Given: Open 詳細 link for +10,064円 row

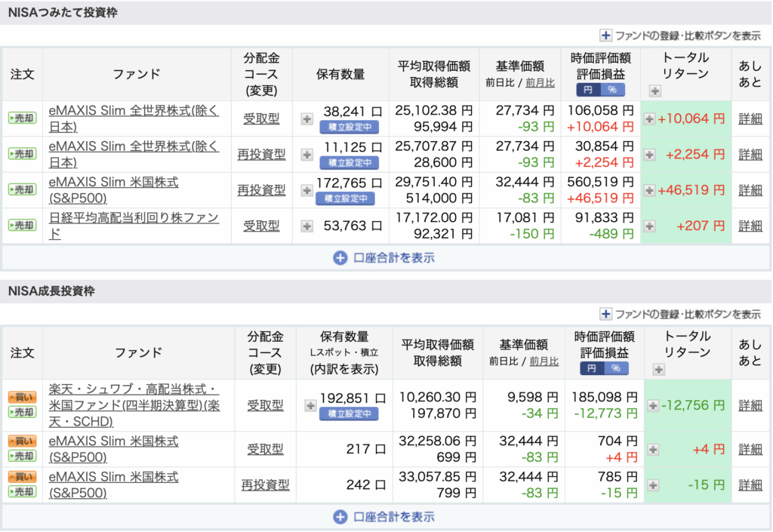Looking at the screenshot, I should click(x=750, y=118).
